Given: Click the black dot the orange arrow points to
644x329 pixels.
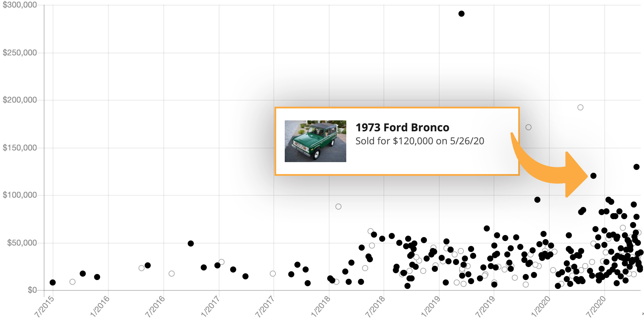Looking at the screenshot, I should click(593, 176).
